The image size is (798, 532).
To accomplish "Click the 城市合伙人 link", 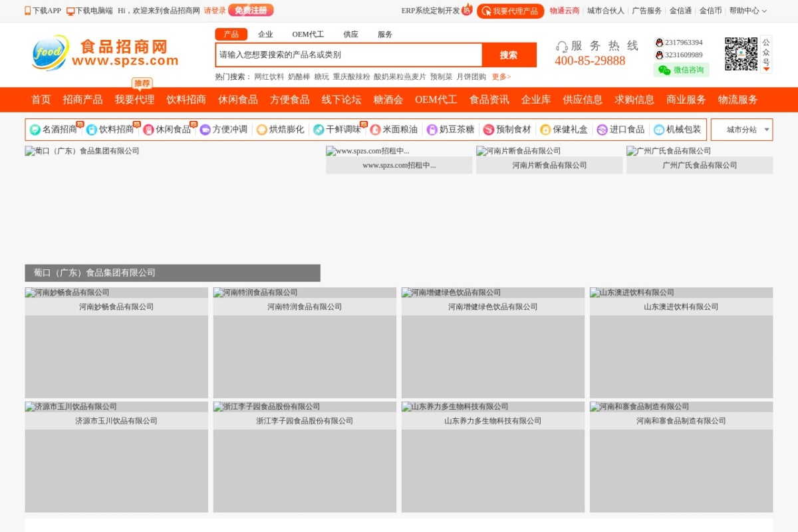I will click(x=606, y=11).
